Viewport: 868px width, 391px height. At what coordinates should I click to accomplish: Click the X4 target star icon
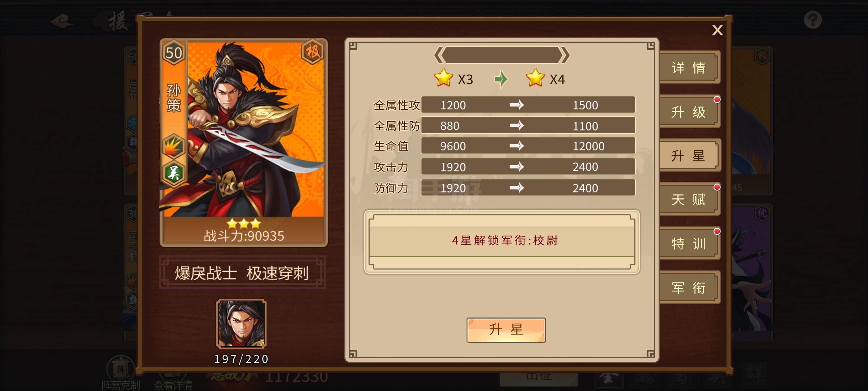coord(535,78)
